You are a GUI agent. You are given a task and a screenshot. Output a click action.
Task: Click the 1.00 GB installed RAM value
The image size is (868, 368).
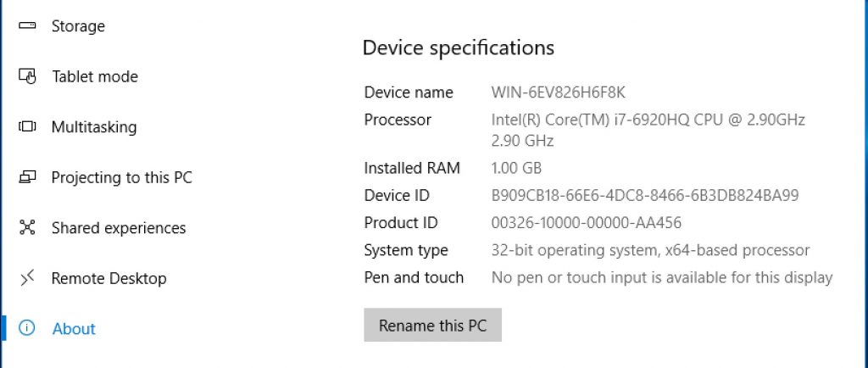[x=516, y=168]
